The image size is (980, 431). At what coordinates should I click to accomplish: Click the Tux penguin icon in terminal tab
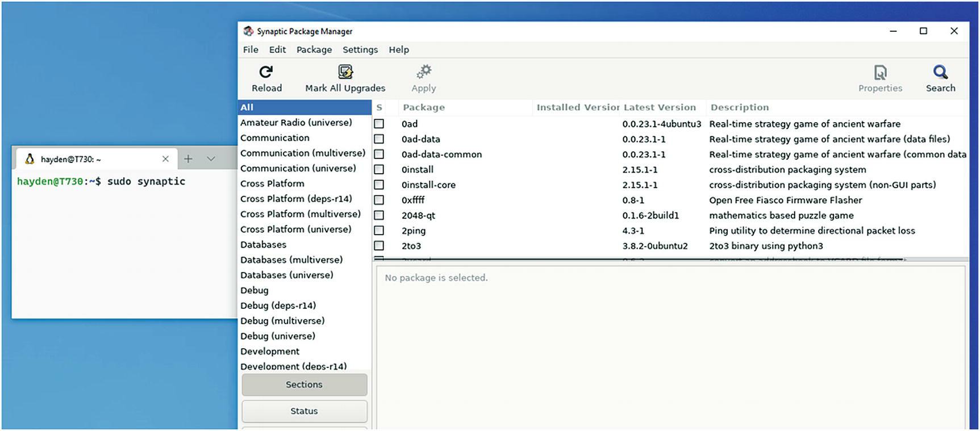30,159
